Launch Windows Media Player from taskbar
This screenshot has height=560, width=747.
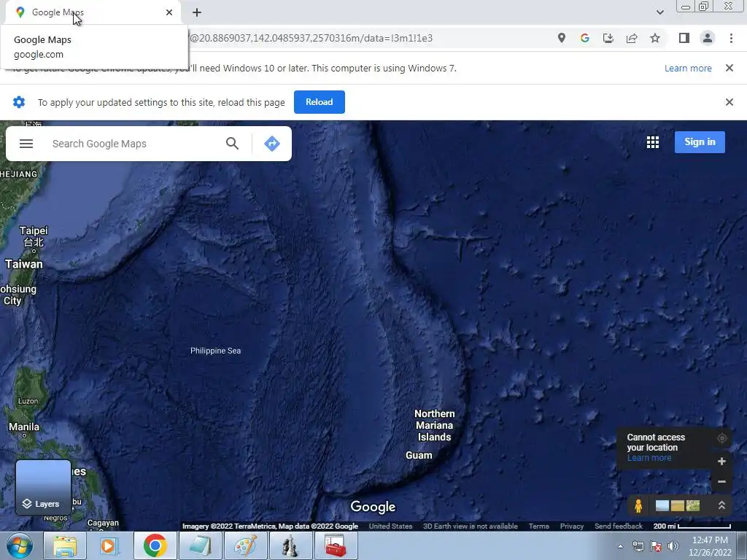pos(109,545)
